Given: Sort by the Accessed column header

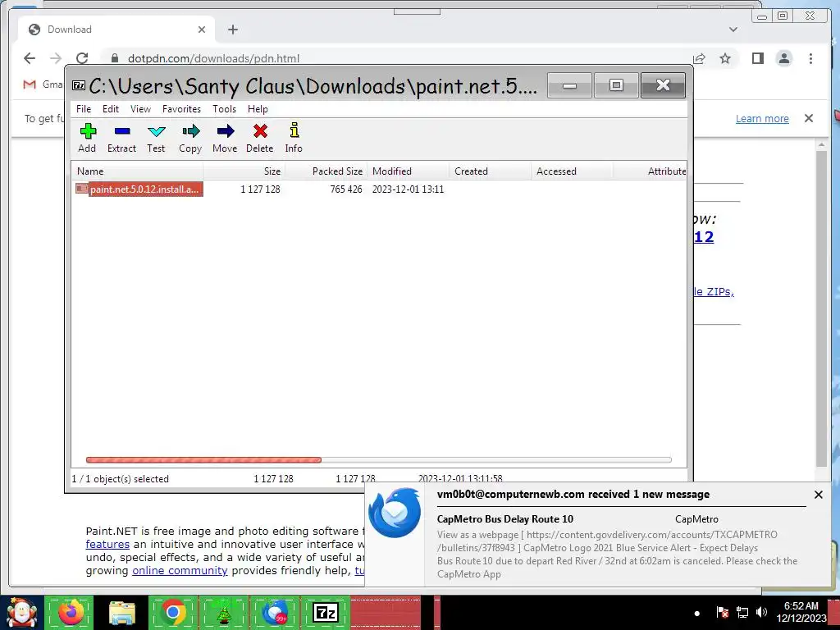Looking at the screenshot, I should point(572,171).
